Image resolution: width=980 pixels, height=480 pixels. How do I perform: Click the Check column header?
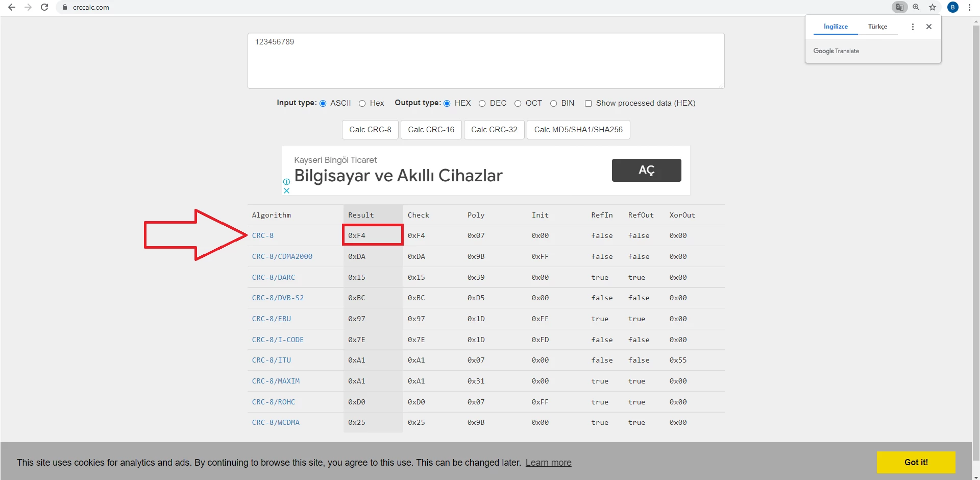[419, 215]
